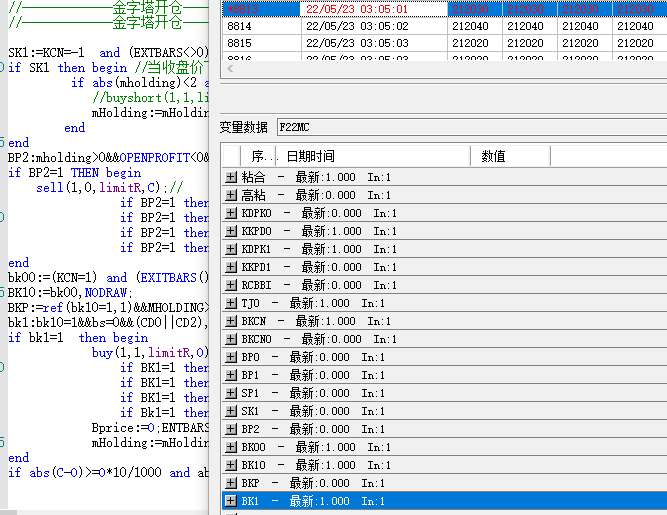
Task: Click the commented '//buyshort(1,1,' code line
Action: click(x=150, y=98)
